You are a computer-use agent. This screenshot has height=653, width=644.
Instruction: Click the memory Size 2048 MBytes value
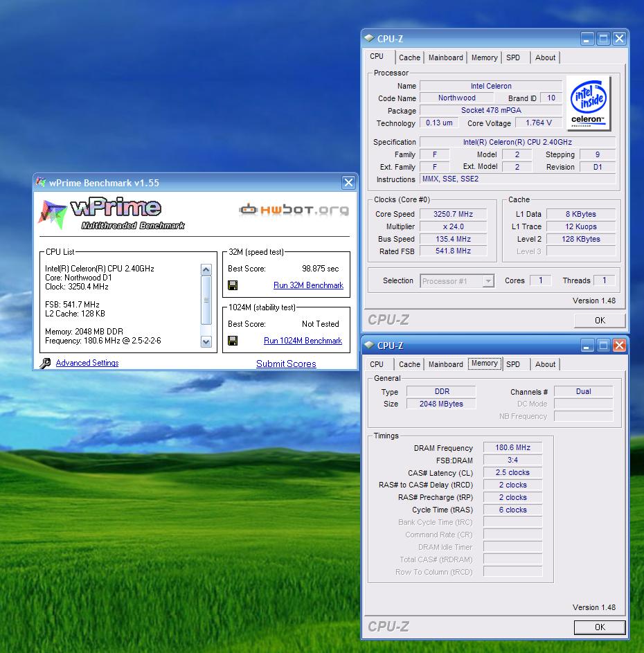441,404
